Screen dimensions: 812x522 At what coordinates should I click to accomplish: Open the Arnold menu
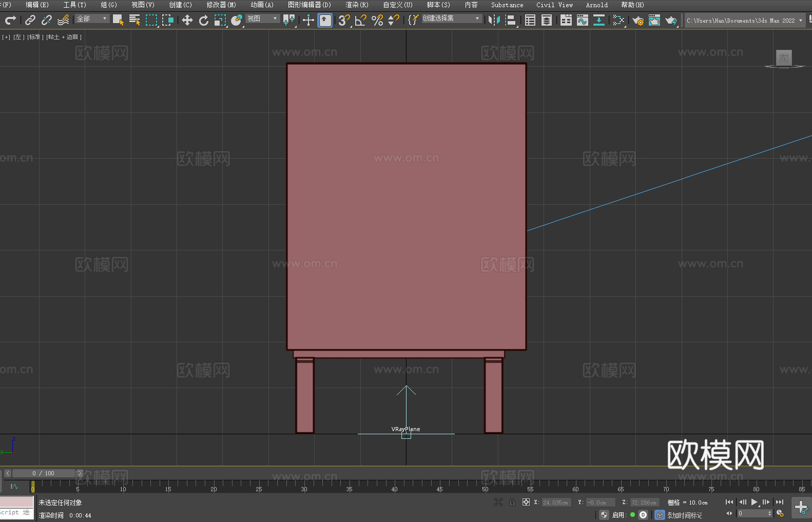597,5
